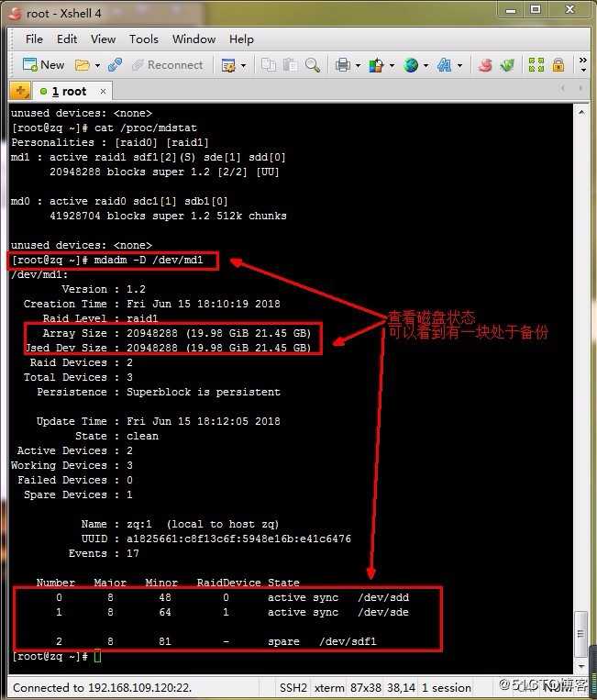
Task: Click the terminal cursor at last prompt
Action: point(98,656)
